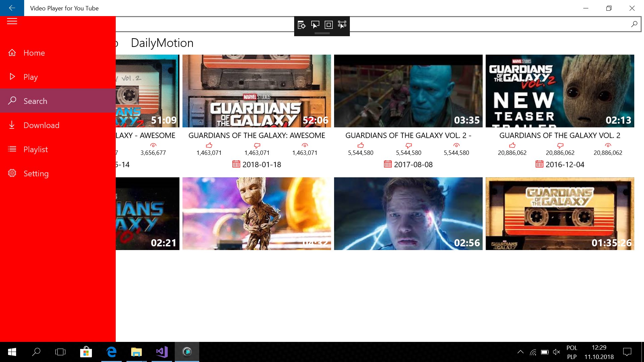Viewport: 644px width, 362px height.
Task: Click the title GUARDIANS OF THE GALAXY: AWESOME
Action: point(257,135)
